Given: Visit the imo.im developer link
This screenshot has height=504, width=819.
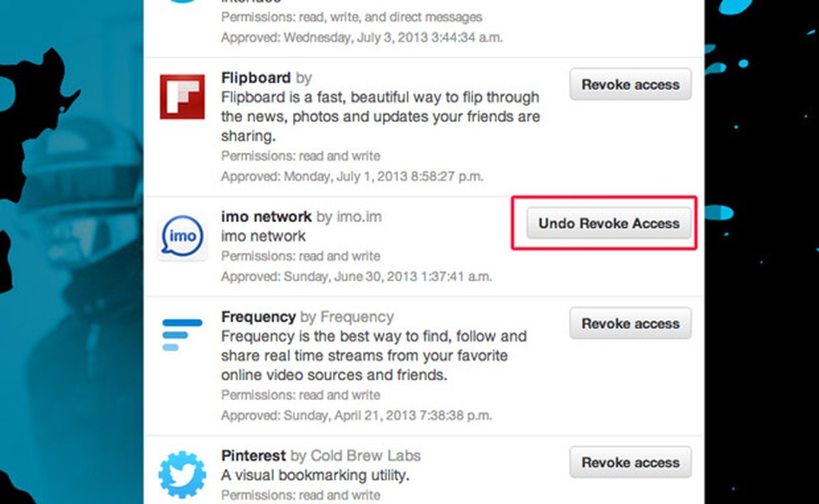Looking at the screenshot, I should (x=359, y=216).
